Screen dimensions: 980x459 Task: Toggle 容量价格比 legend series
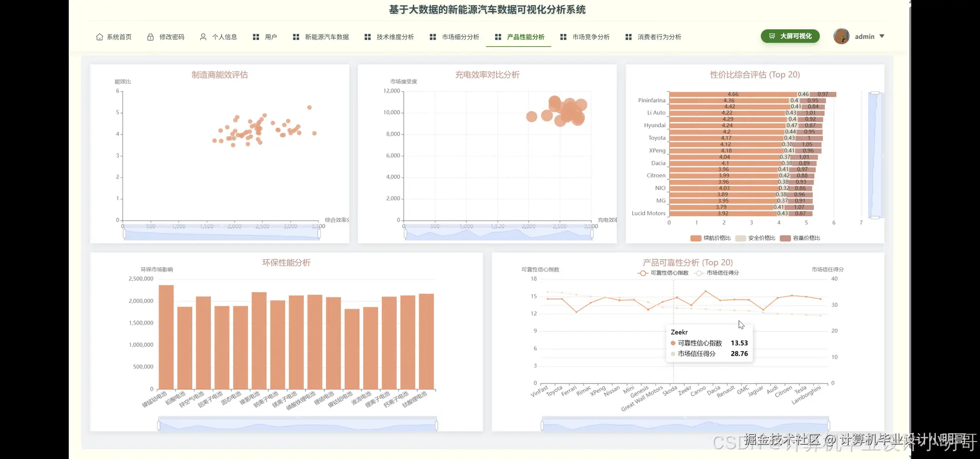800,238
